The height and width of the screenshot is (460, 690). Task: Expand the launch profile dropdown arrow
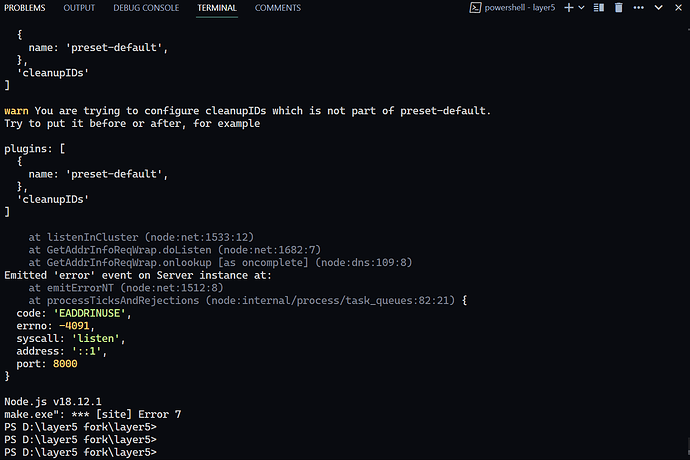click(581, 7)
